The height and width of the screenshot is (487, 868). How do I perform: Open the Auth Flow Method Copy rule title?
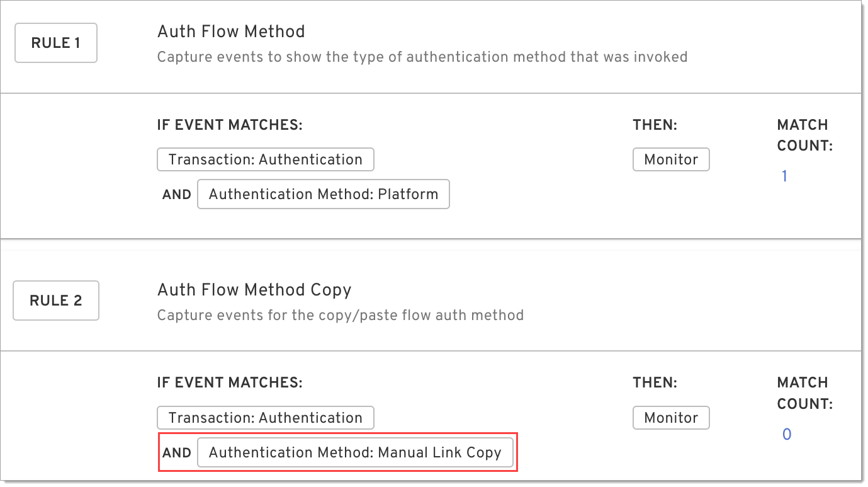click(254, 290)
